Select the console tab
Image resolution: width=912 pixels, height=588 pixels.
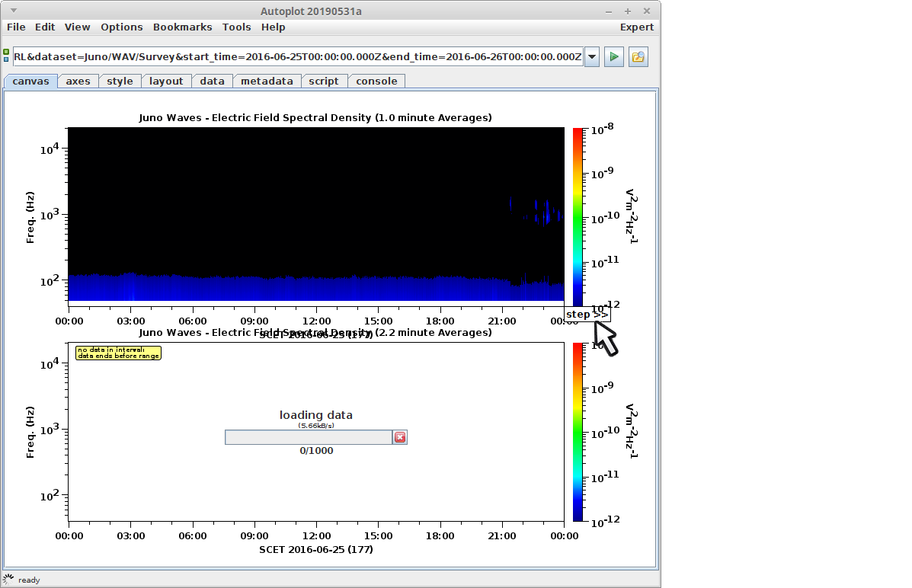coord(376,81)
